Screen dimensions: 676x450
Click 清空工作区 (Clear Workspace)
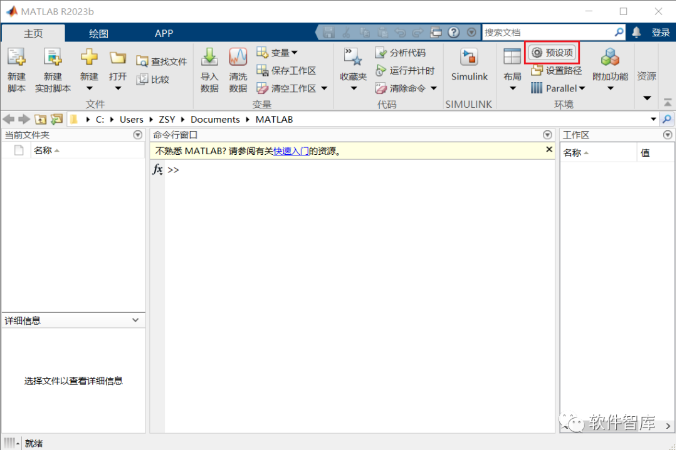coord(286,88)
